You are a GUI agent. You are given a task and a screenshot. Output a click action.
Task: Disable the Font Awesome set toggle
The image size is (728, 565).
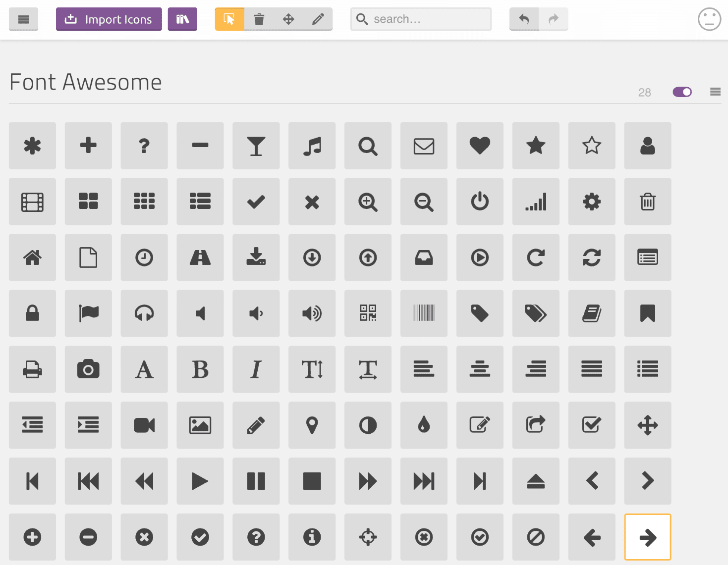682,92
